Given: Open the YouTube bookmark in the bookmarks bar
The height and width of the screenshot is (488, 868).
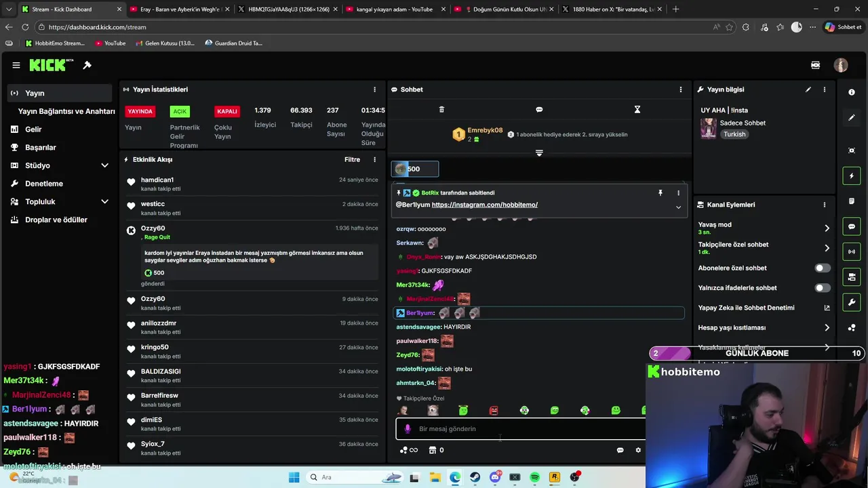Looking at the screenshot, I should [110, 43].
